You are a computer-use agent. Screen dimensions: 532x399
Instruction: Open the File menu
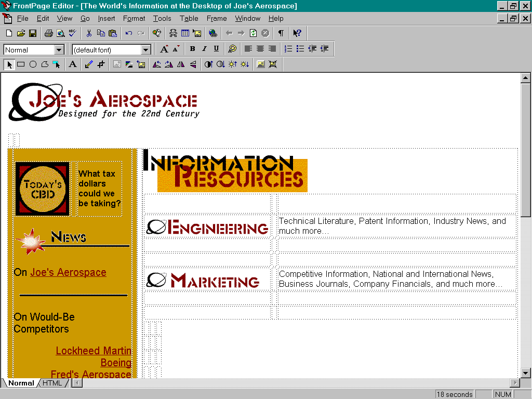[23, 18]
